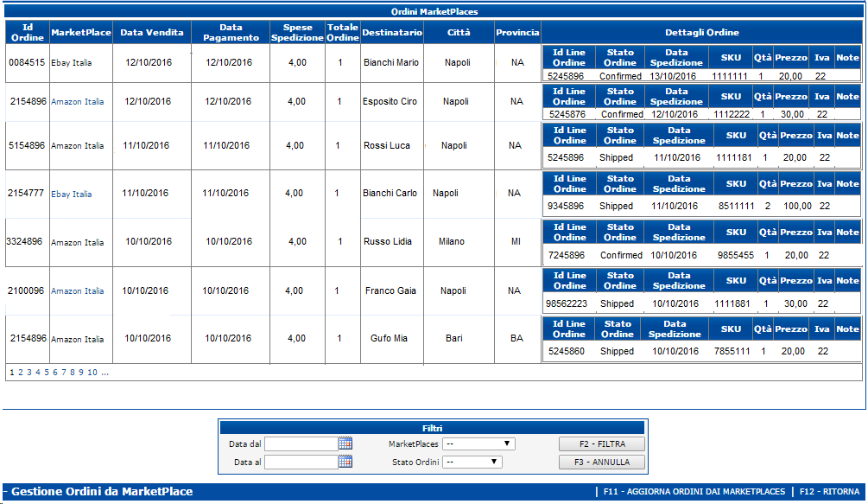Screen dimensions: 868x504
Task: Go to results page 4
Action: click(x=38, y=373)
